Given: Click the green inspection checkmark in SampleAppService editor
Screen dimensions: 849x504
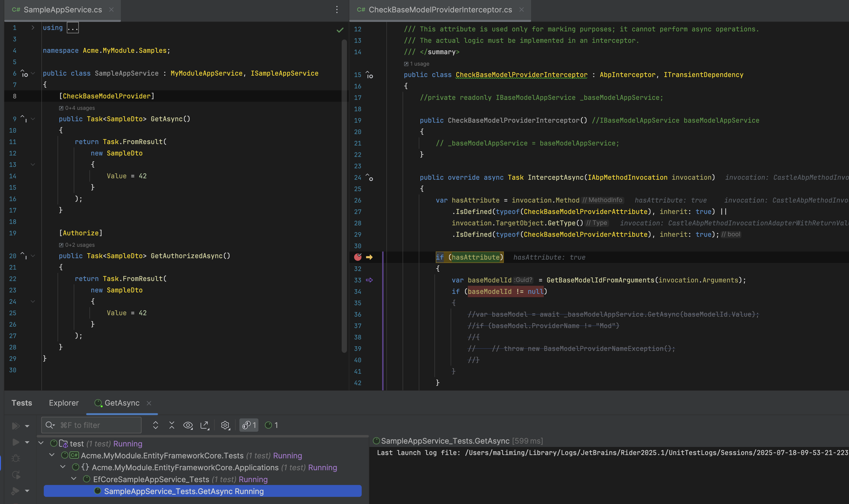Looking at the screenshot, I should tap(340, 30).
